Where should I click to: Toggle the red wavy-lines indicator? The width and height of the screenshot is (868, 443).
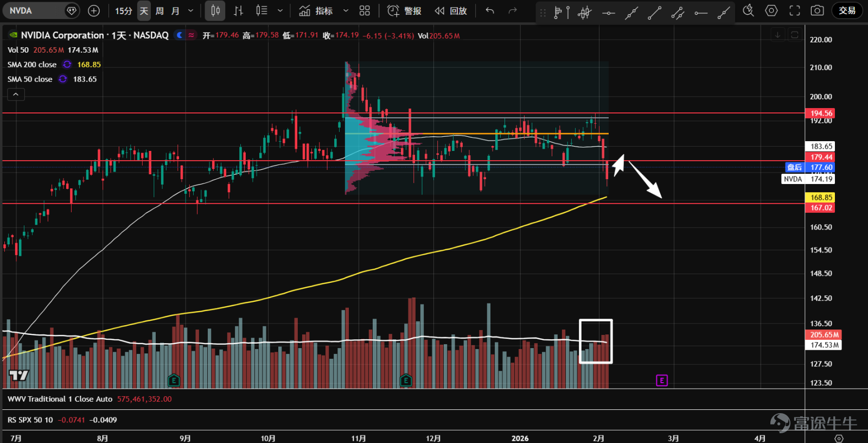click(x=191, y=35)
